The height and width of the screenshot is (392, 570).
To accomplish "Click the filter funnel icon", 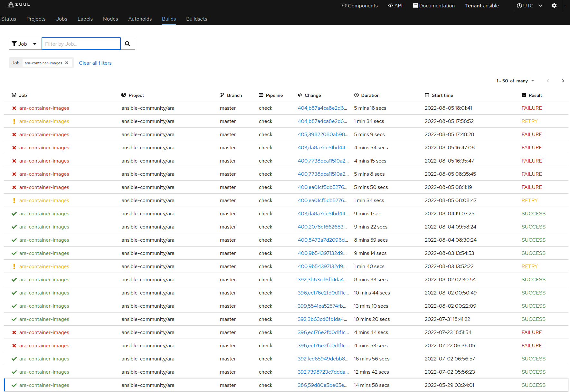I will (14, 43).
